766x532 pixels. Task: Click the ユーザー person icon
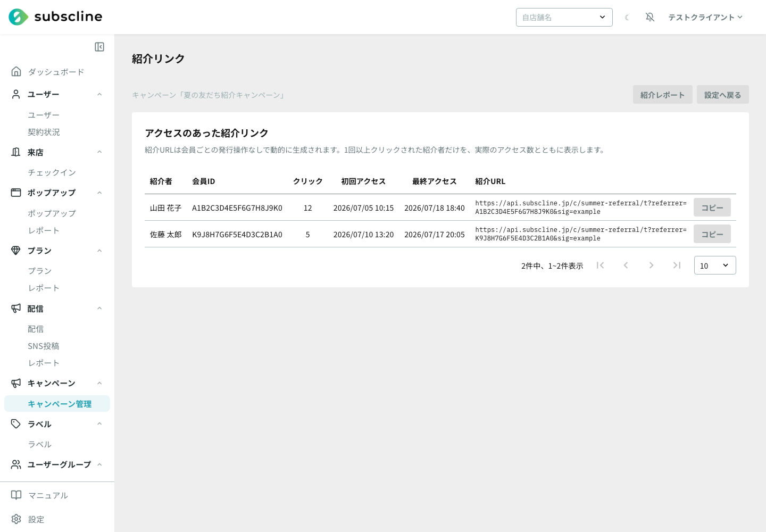16,94
